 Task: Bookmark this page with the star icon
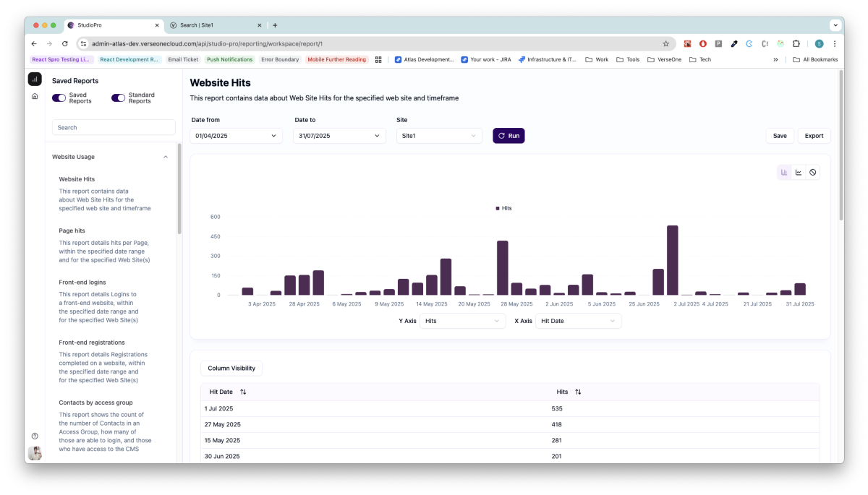(x=665, y=44)
